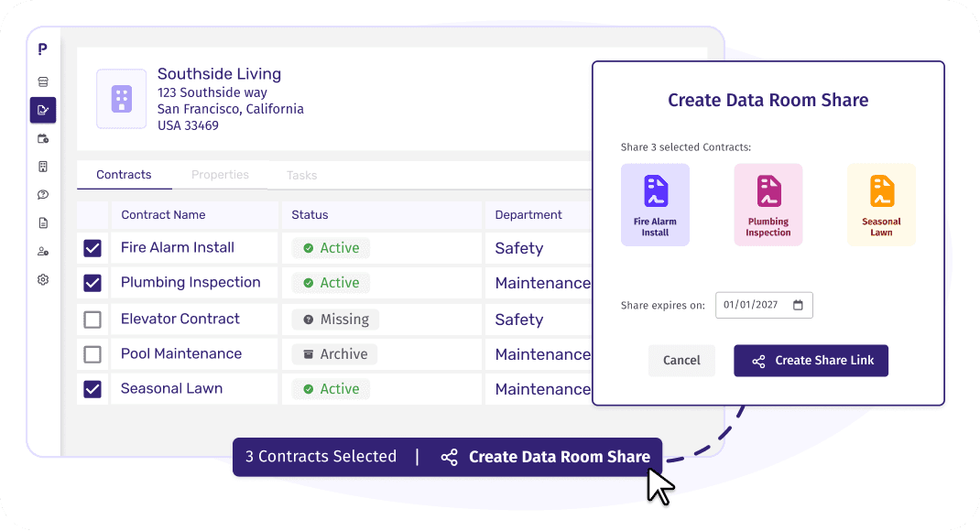Click Active status badge for Seasonal Lawn
The width and height of the screenshot is (980, 531).
[x=332, y=389]
